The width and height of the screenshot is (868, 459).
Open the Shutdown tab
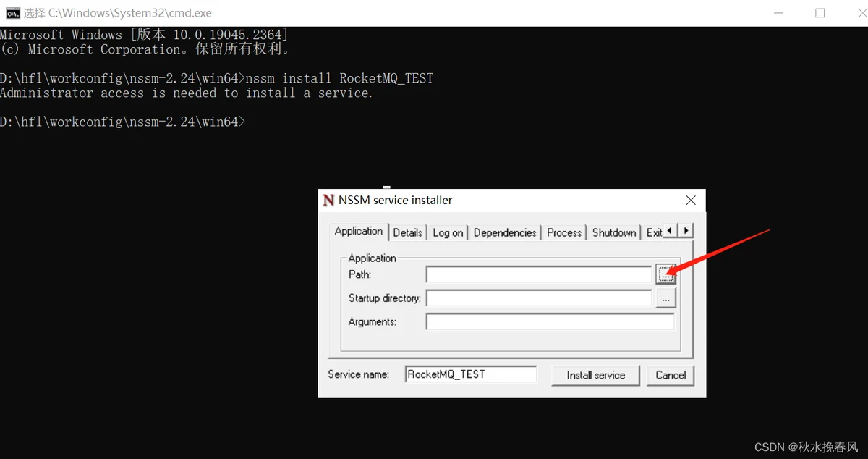pos(614,232)
